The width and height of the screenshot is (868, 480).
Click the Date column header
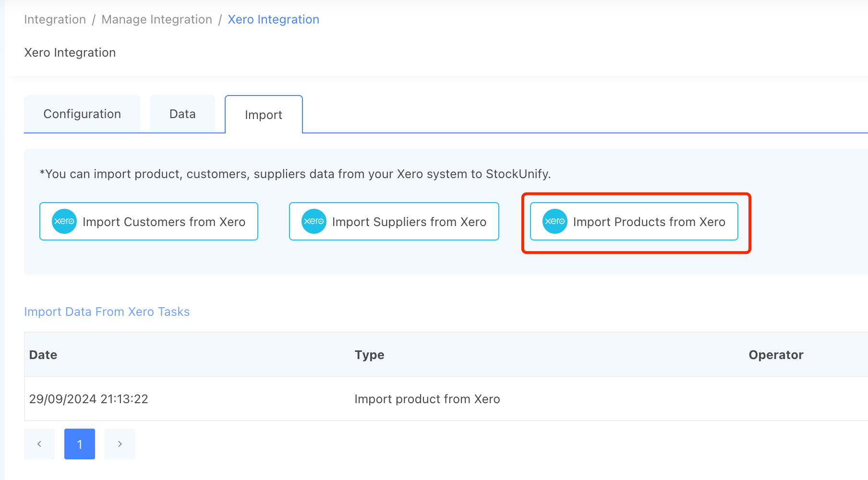tap(43, 355)
